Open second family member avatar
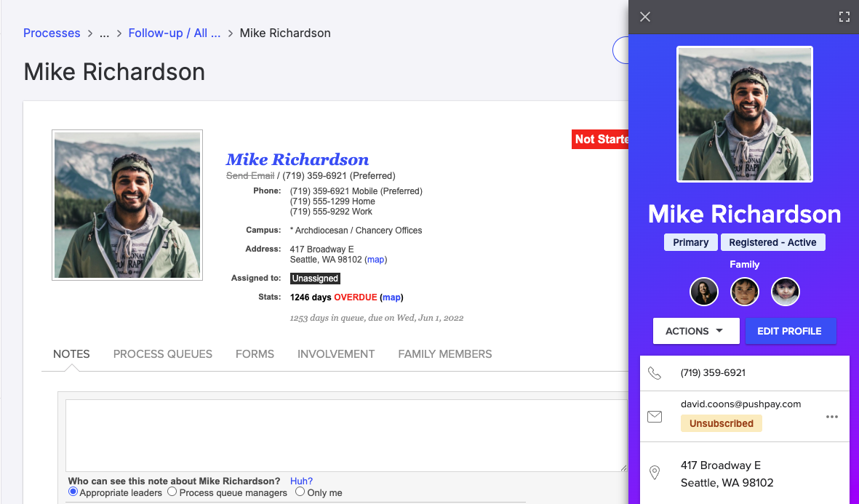Image resolution: width=859 pixels, height=504 pixels. (x=744, y=292)
